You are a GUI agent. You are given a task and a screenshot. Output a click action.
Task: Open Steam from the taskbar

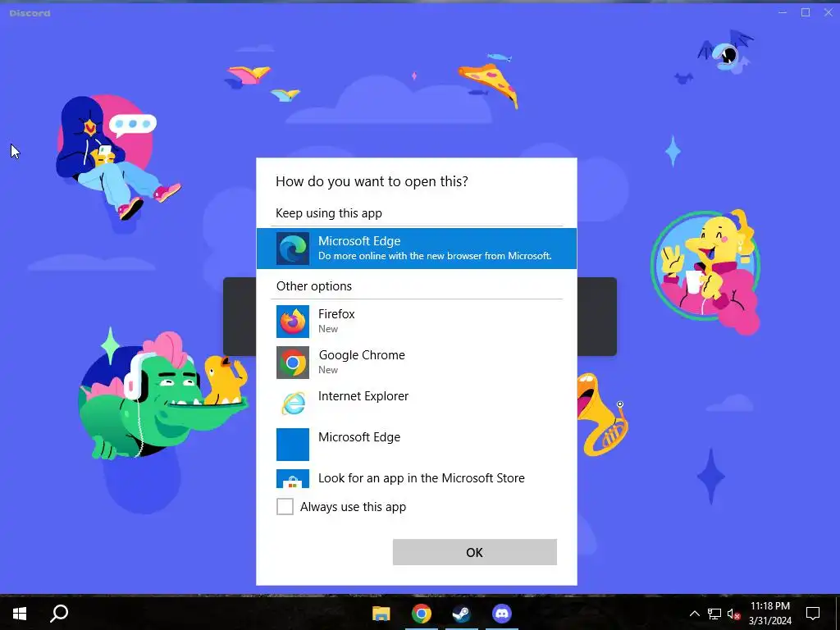tap(461, 614)
